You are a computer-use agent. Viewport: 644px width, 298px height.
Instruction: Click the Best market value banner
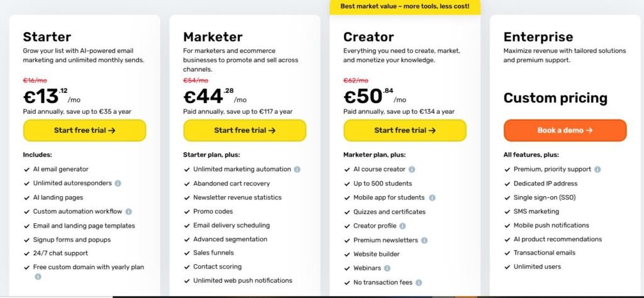[404, 8]
